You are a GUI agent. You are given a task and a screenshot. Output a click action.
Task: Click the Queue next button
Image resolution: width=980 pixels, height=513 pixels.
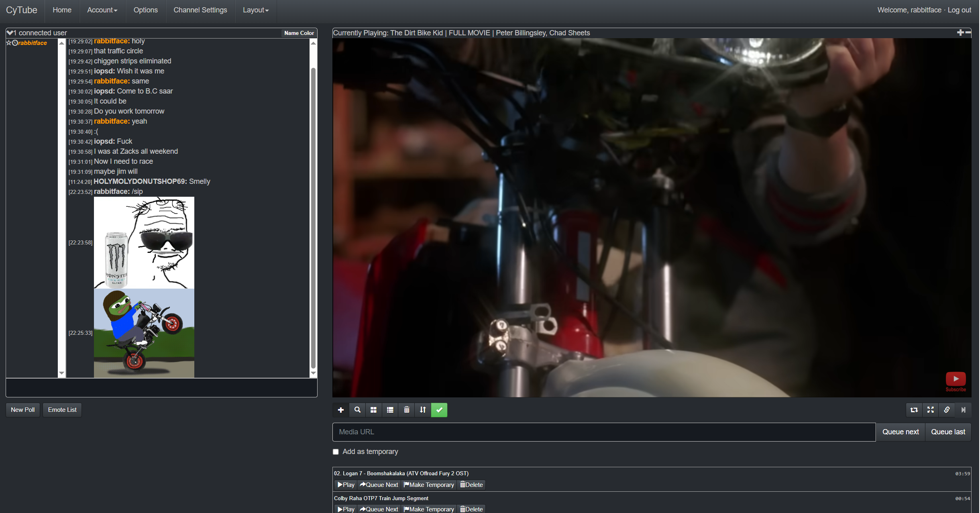tap(901, 432)
